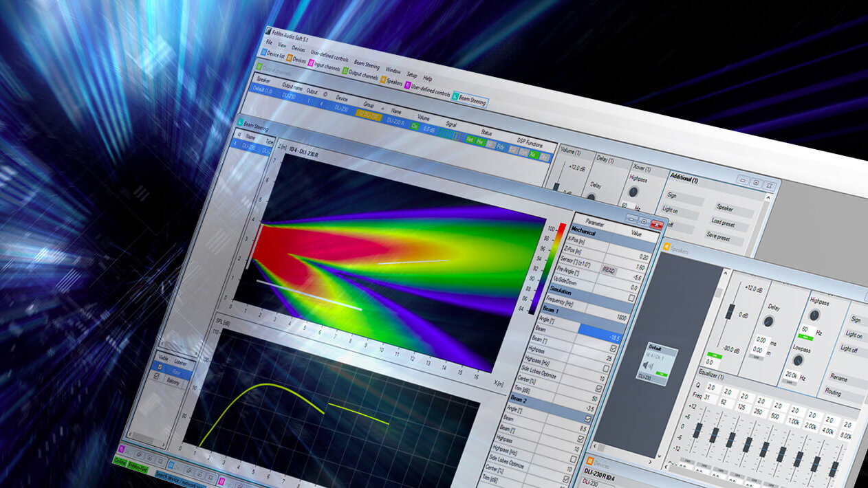Select the Default speaker tile in Speakers window
The image size is (868, 488).
(657, 364)
